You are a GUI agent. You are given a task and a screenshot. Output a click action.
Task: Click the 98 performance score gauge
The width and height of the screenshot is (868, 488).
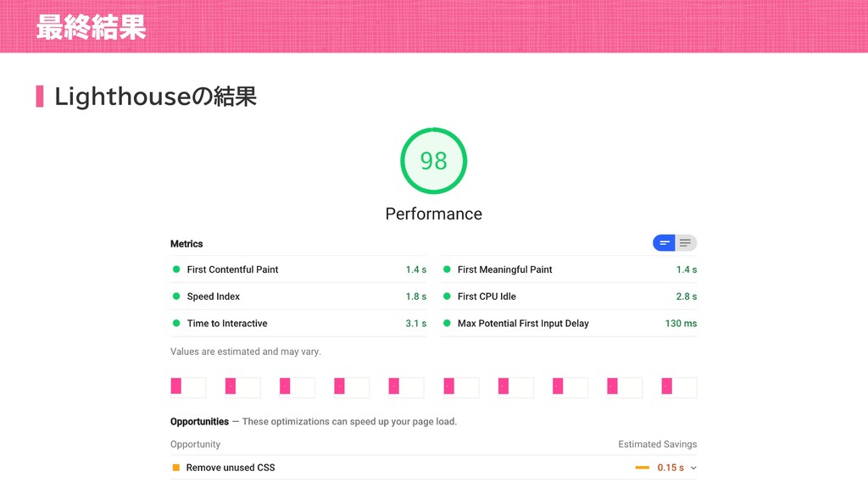pyautogui.click(x=433, y=161)
